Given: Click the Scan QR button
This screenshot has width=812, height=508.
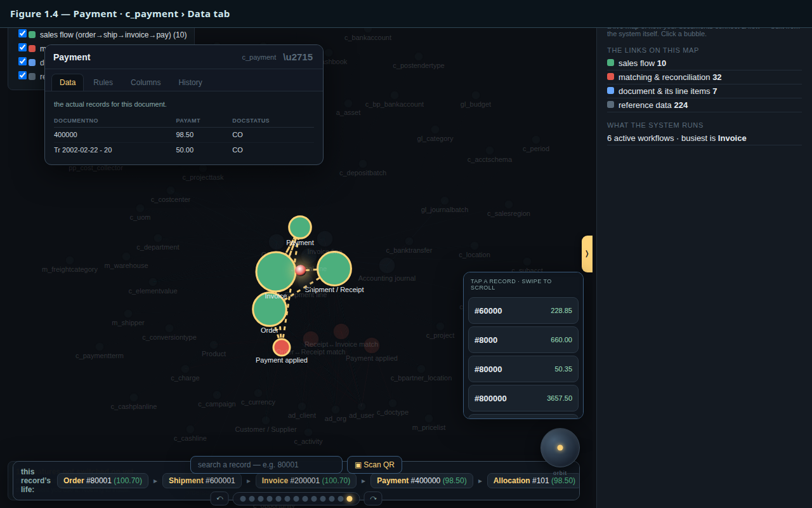Looking at the screenshot, I should pyautogui.click(x=374, y=465).
